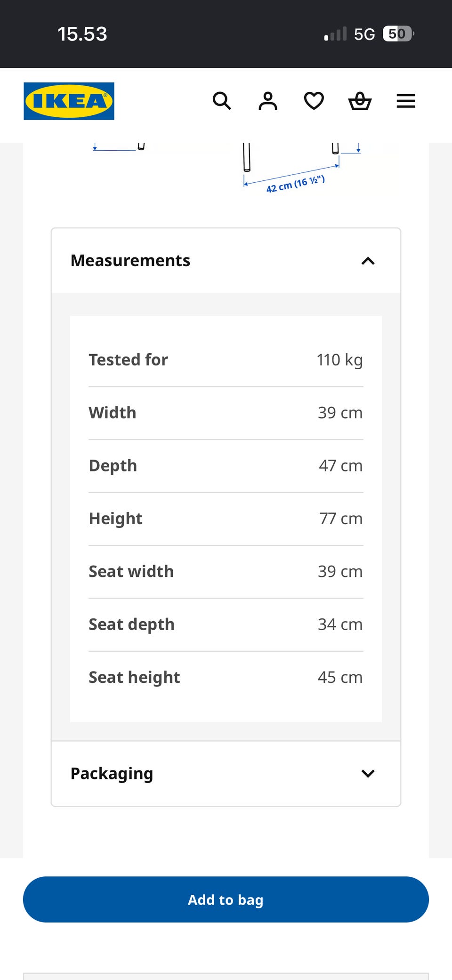This screenshot has width=452, height=980.
Task: Open the hamburger menu icon
Action: [406, 101]
